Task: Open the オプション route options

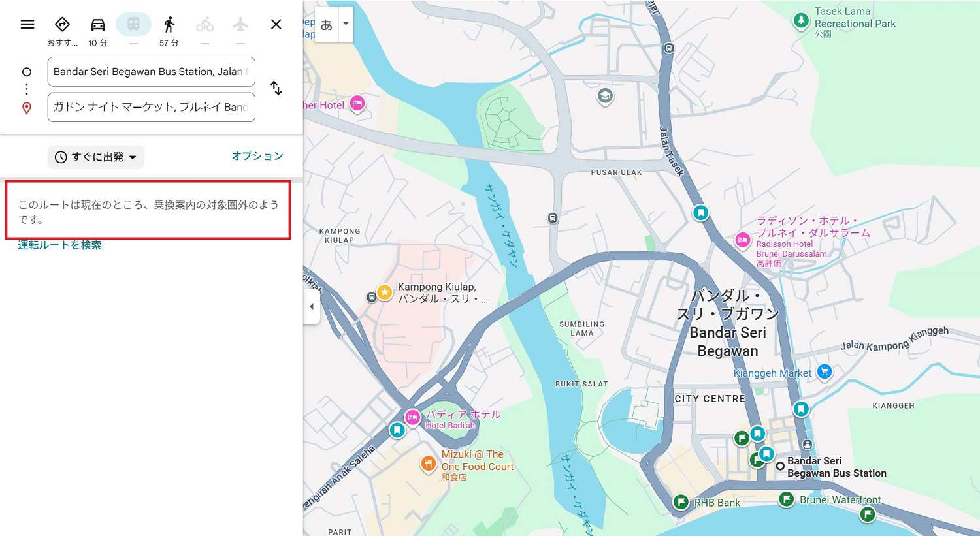Action: (x=257, y=156)
